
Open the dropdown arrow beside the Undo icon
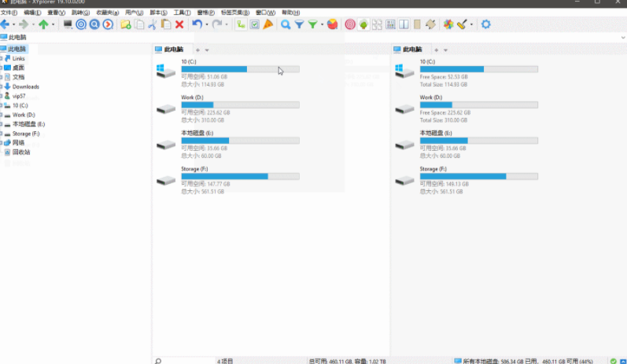(207, 24)
